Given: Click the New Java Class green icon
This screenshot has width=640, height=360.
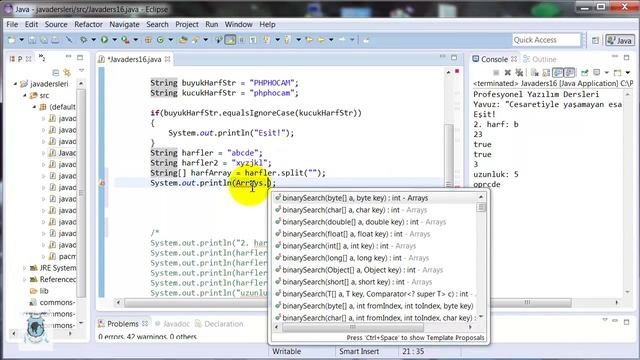Looking at the screenshot, I should click(x=160, y=40).
